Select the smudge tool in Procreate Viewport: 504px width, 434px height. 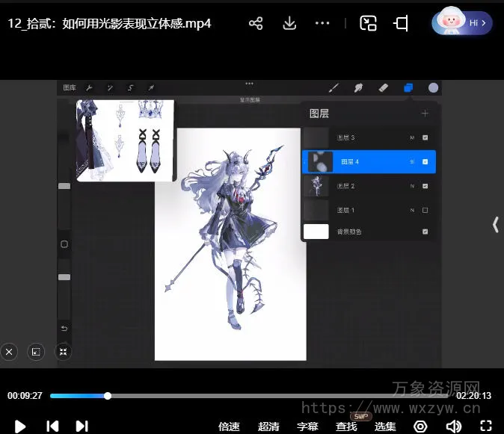pyautogui.click(x=358, y=87)
